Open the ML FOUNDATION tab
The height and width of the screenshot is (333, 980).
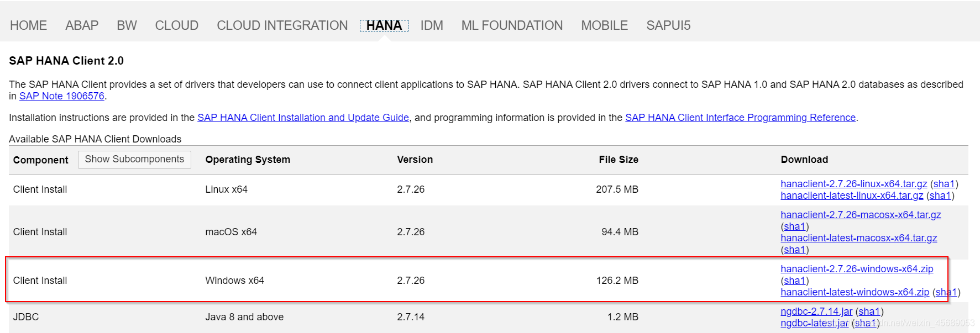click(512, 25)
